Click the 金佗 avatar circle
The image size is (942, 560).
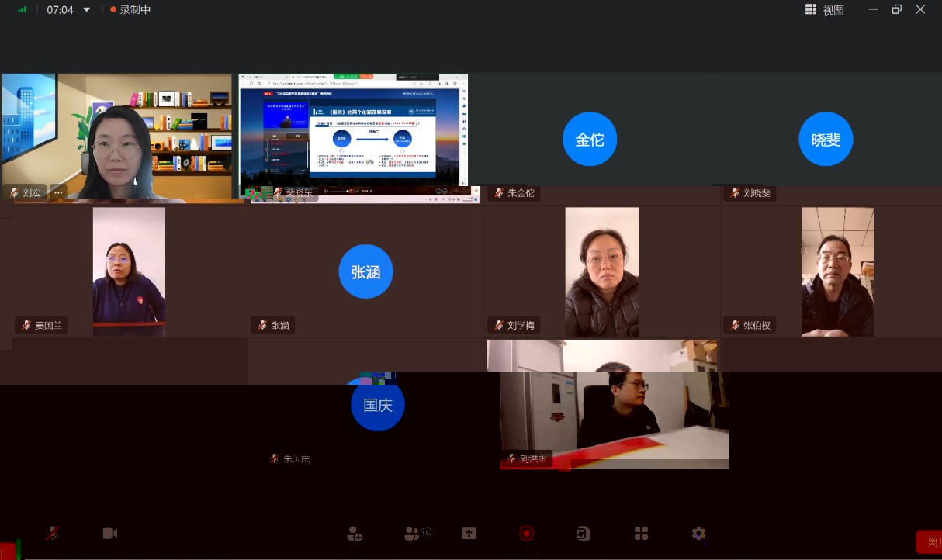590,140
